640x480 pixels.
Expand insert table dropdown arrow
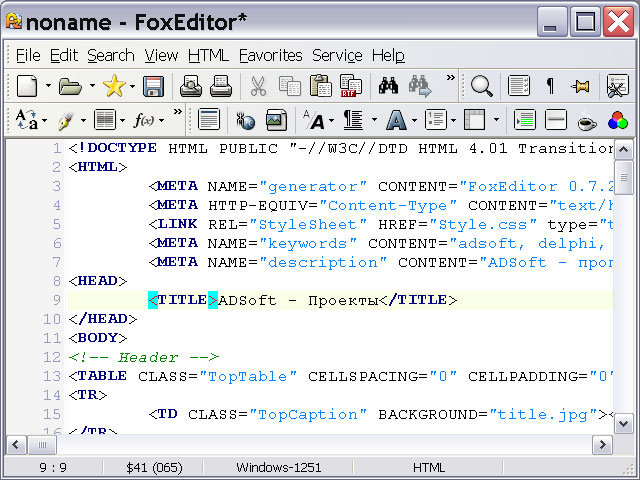tap(496, 120)
